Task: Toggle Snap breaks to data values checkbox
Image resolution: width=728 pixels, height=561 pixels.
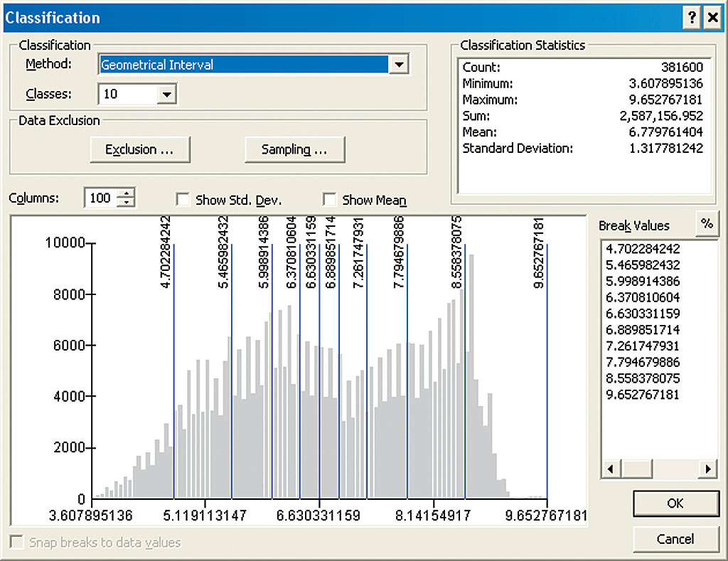Action: tap(17, 542)
